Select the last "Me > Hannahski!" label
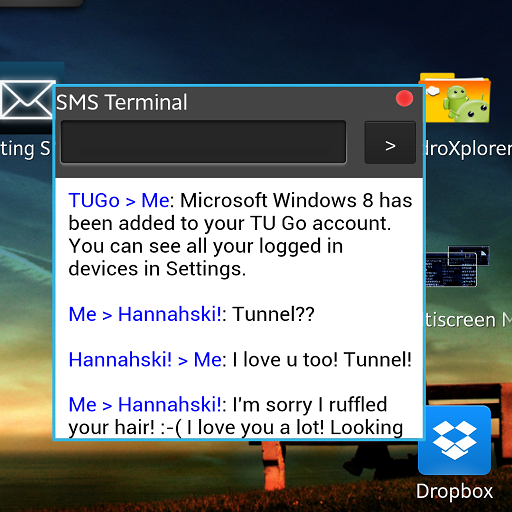 pyautogui.click(x=145, y=405)
